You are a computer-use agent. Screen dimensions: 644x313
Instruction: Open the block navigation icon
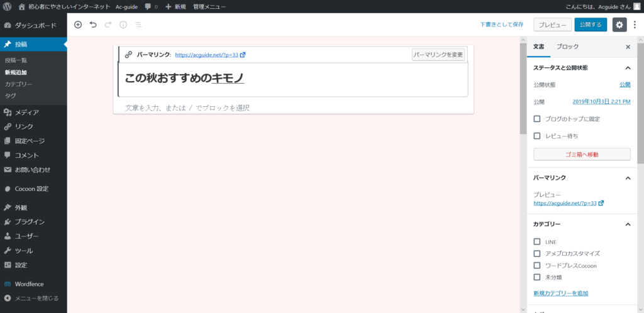[x=138, y=25]
